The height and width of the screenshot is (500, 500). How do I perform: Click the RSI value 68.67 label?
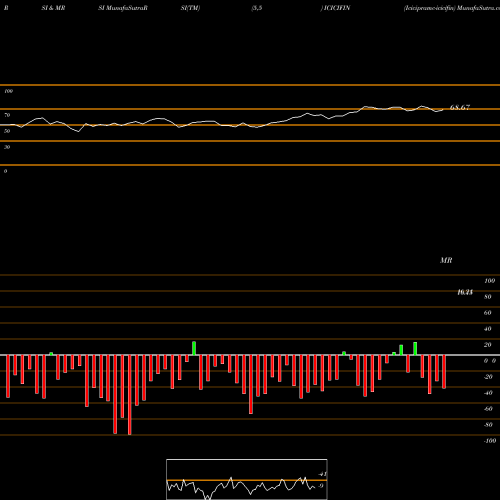pyautogui.click(x=460, y=107)
